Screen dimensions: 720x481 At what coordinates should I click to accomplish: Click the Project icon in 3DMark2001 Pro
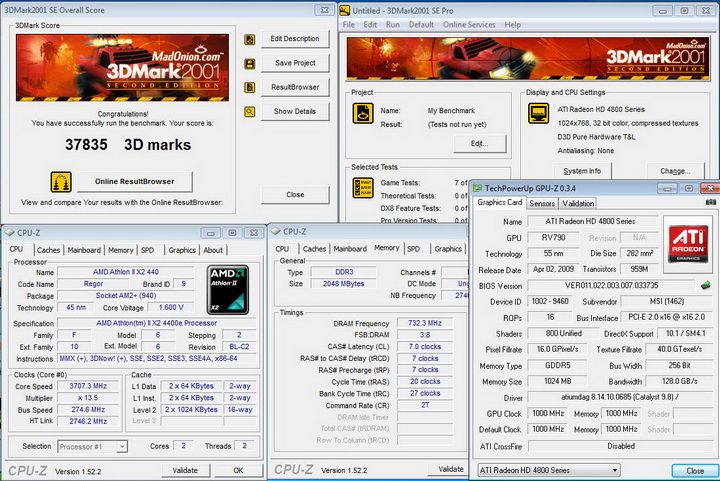(x=363, y=113)
